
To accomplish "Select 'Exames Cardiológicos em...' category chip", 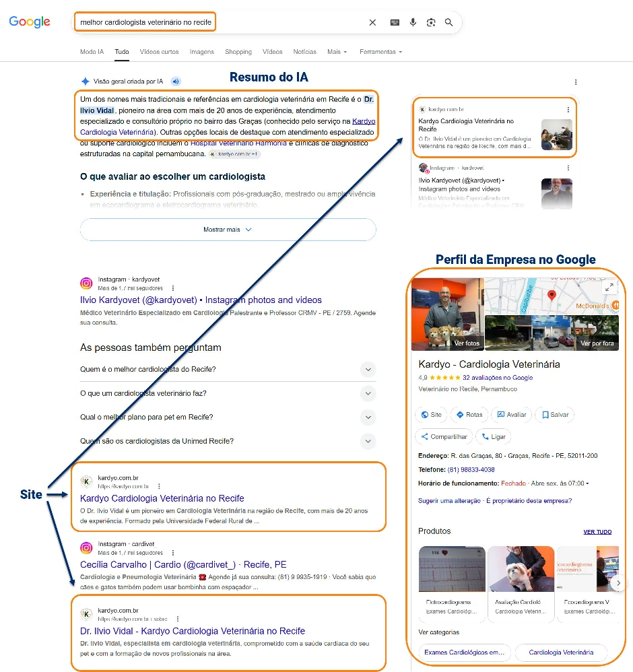I will (x=465, y=652).
